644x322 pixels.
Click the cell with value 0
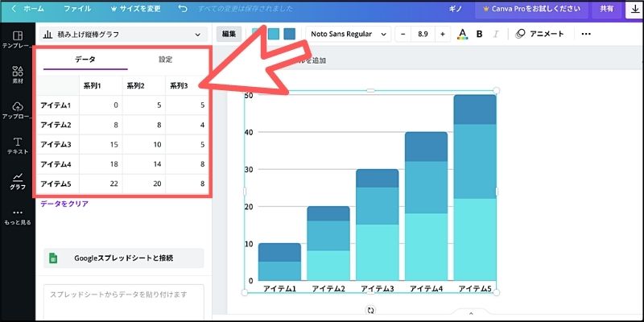click(x=101, y=105)
